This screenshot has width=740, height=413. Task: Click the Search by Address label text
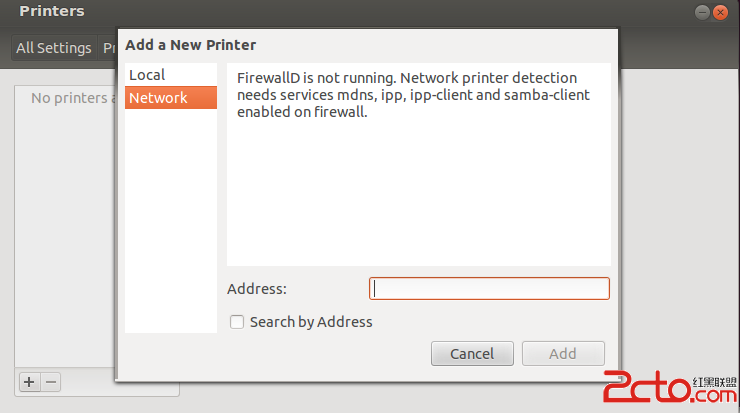point(311,322)
